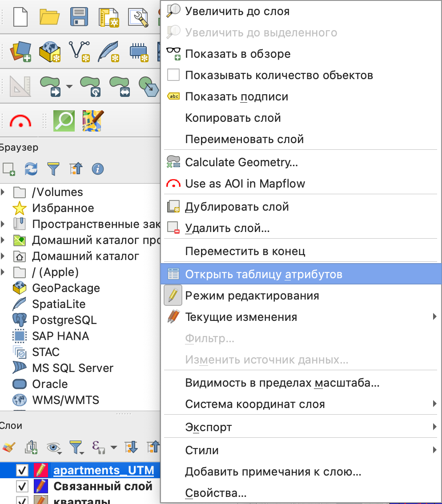Click the New SpatiaLite layer feather icon

pos(108,51)
